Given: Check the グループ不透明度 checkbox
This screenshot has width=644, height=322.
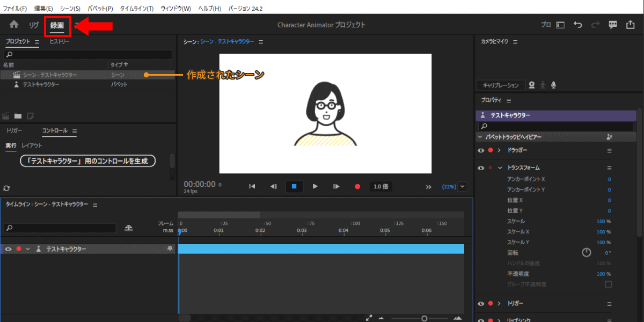Looking at the screenshot, I should [608, 284].
